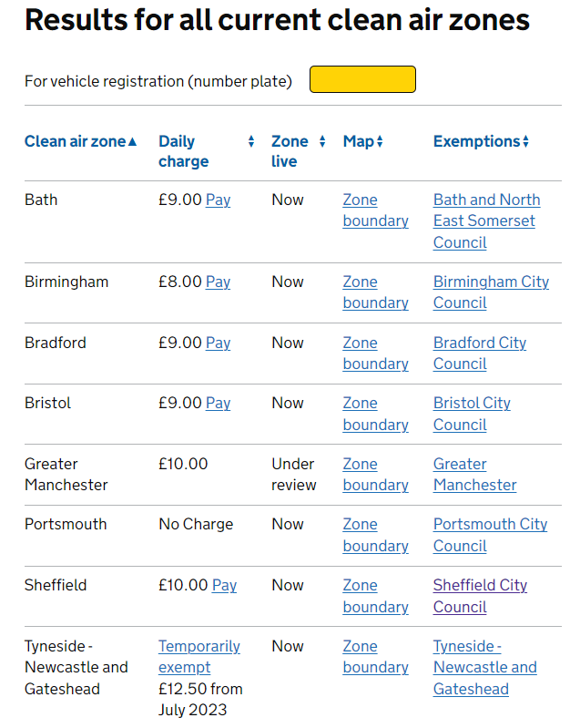
Task: Open Birmingham City Council exemptions link
Action: (491, 292)
